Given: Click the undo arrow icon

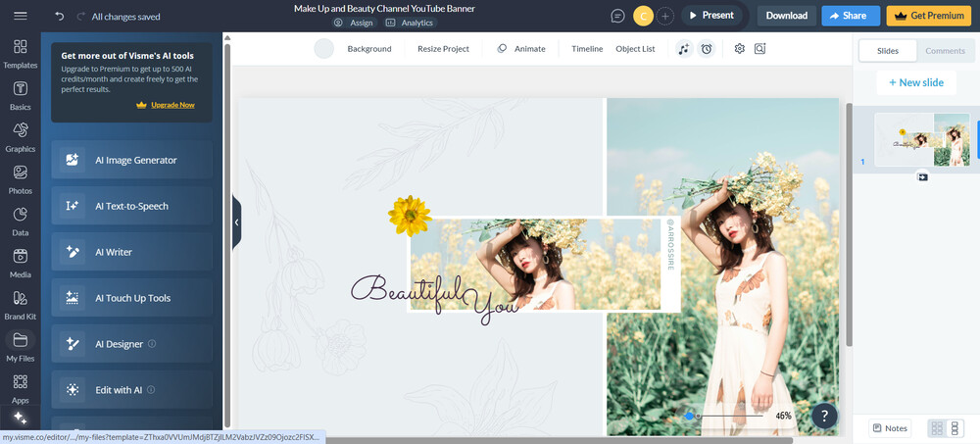Looking at the screenshot, I should (x=60, y=16).
